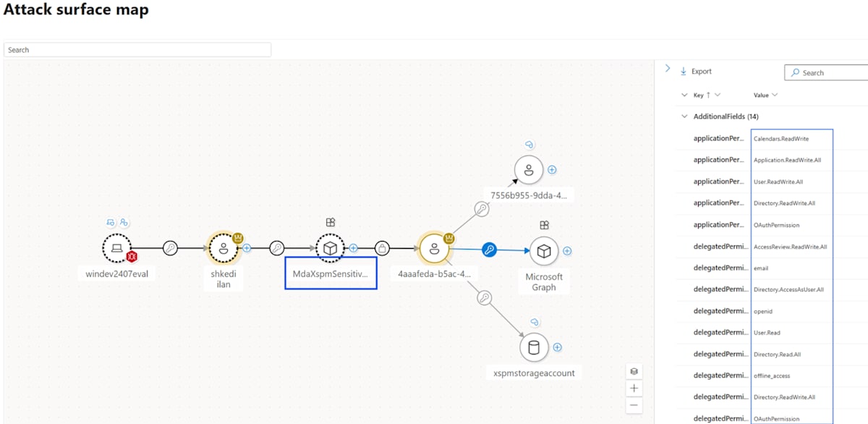Open the Key column dropdown
Screen dimensions: 868x424
[718, 95]
